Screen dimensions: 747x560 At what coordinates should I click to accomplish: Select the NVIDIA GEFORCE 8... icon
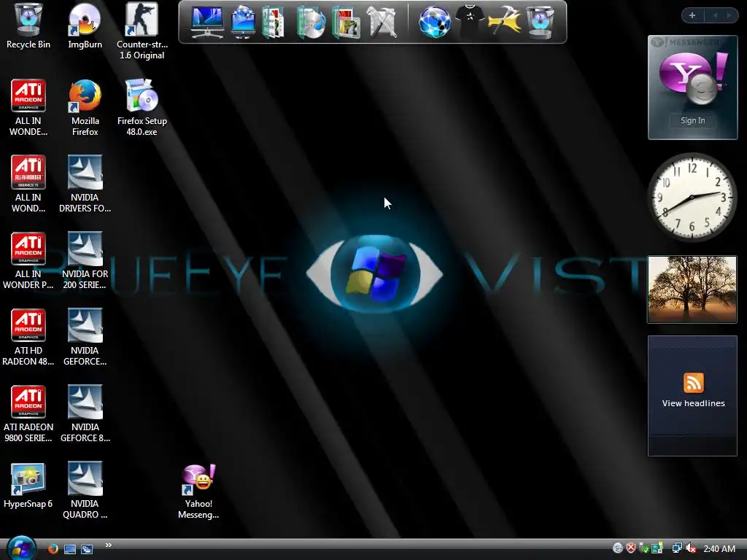pos(85,414)
